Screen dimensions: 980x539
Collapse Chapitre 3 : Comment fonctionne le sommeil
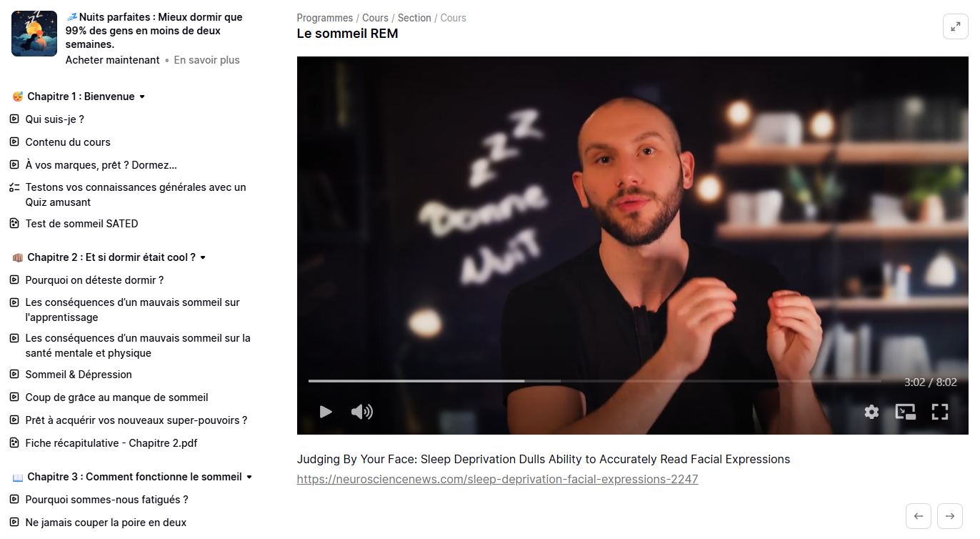(x=249, y=477)
